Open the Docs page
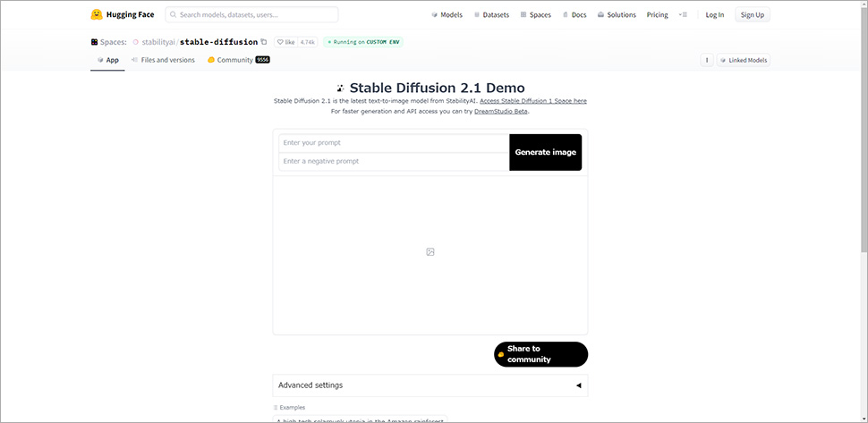Viewport: 868px width, 423px height. (574, 15)
